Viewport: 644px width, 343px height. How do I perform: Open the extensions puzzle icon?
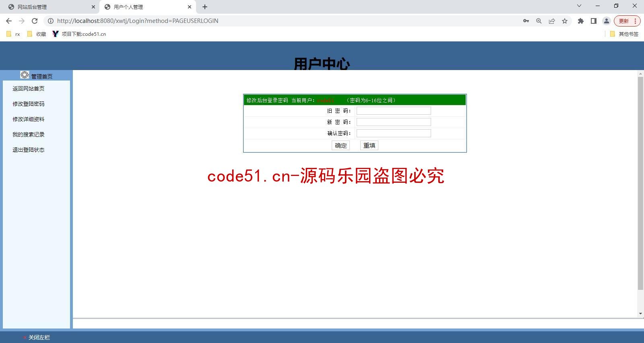[581, 21]
